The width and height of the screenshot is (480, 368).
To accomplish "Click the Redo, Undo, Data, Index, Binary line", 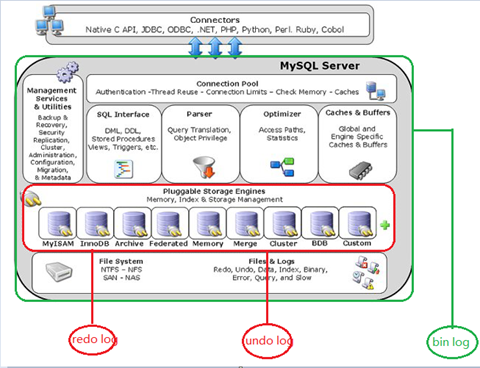I will tap(271, 270).
